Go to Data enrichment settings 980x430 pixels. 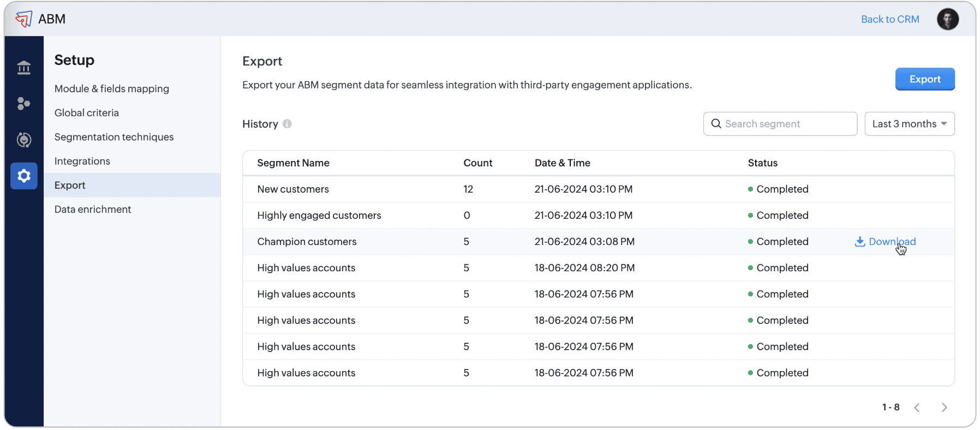click(93, 210)
